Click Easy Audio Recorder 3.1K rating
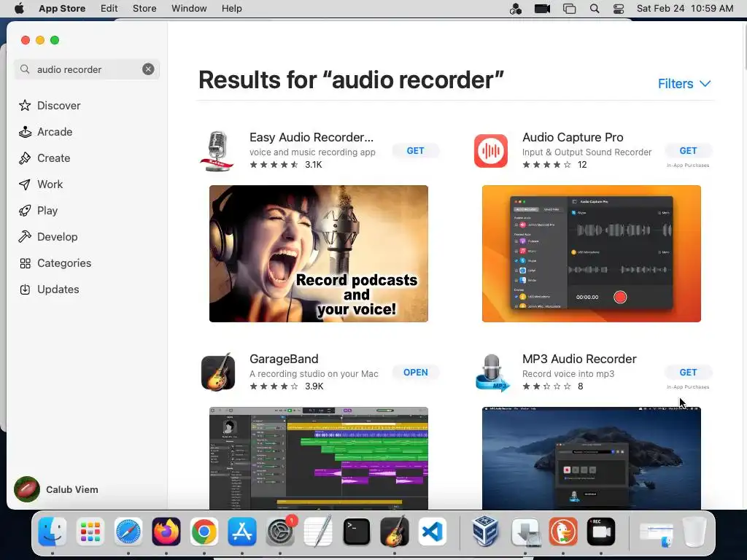747x560 pixels. (286, 165)
